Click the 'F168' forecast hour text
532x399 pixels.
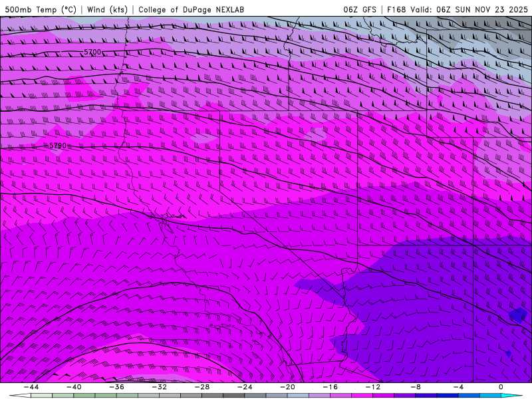(x=396, y=9)
